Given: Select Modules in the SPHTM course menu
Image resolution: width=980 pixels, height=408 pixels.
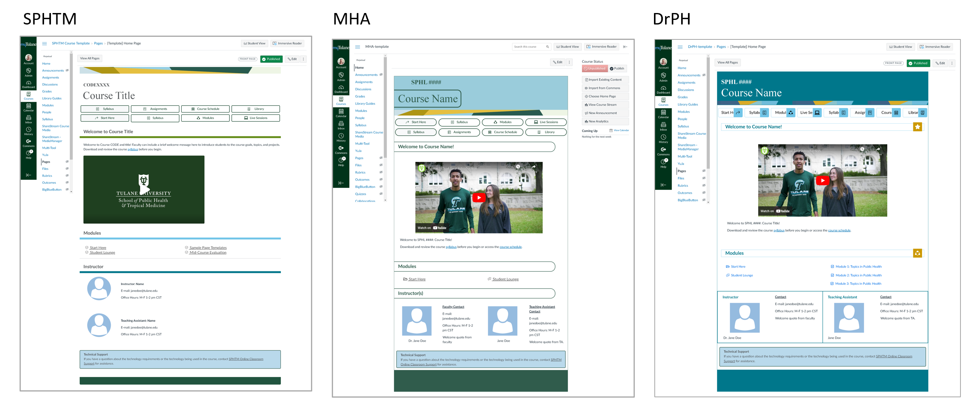Looking at the screenshot, I should click(48, 105).
